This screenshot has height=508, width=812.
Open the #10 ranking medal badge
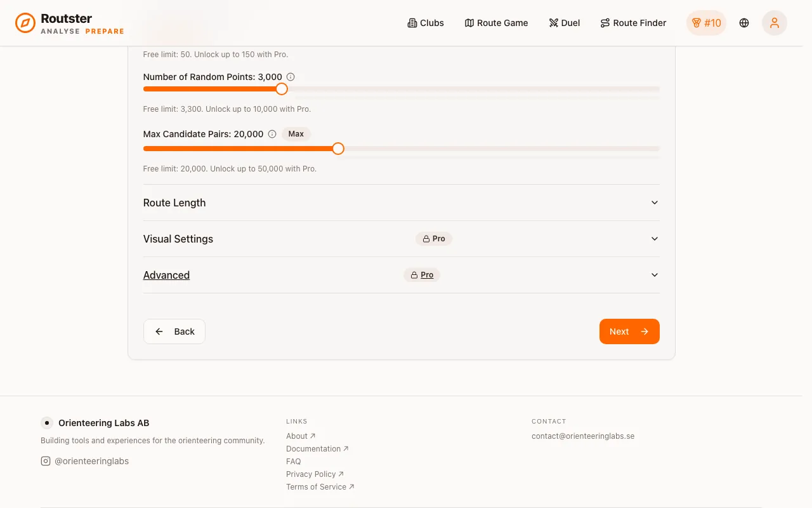pos(706,23)
